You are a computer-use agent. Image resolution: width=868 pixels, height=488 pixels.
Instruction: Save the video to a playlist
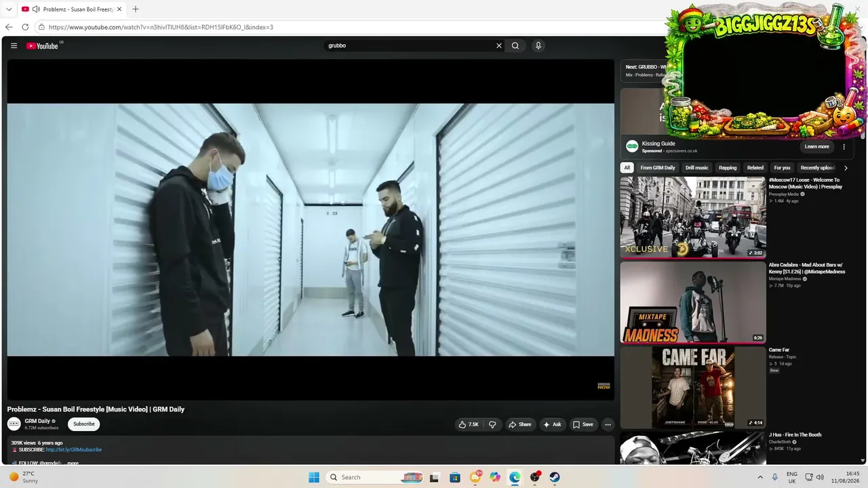(x=583, y=424)
